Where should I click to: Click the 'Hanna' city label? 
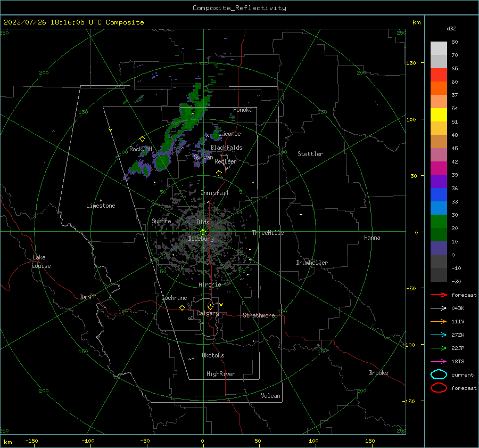pos(372,238)
